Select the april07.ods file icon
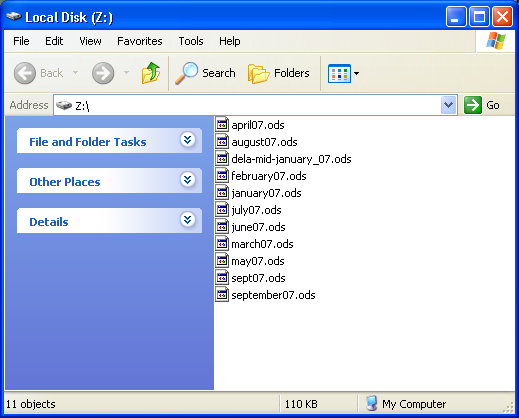The height and width of the screenshot is (418, 519). (x=222, y=125)
